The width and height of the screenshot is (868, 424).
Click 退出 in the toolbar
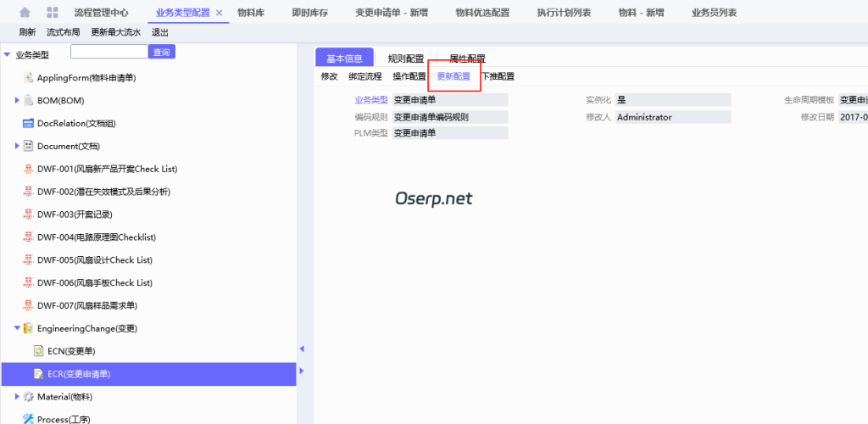[160, 33]
